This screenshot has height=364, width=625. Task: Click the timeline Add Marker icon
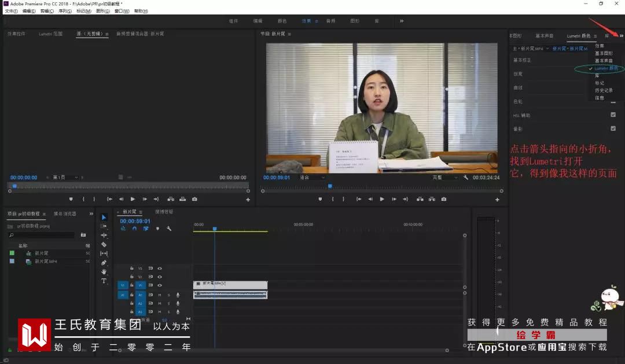[157, 229]
